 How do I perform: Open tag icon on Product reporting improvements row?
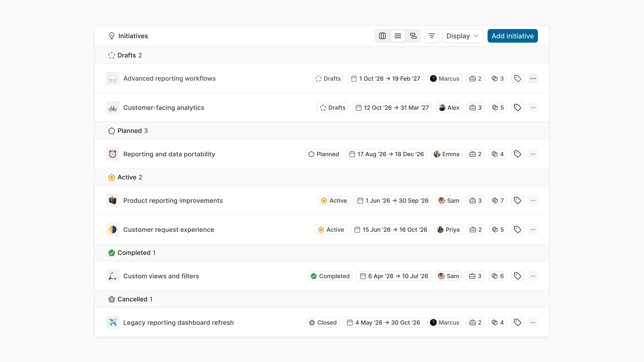(x=518, y=200)
